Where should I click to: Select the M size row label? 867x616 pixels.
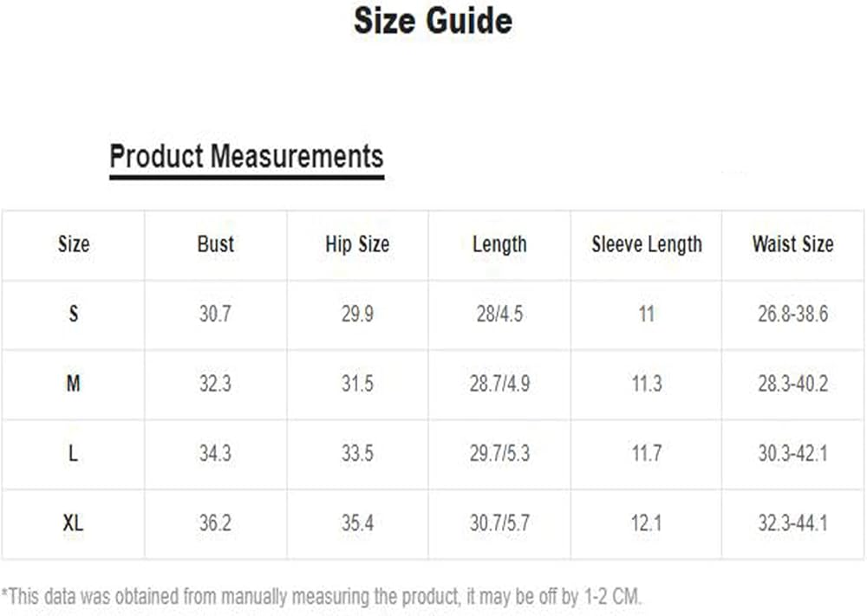(73, 384)
